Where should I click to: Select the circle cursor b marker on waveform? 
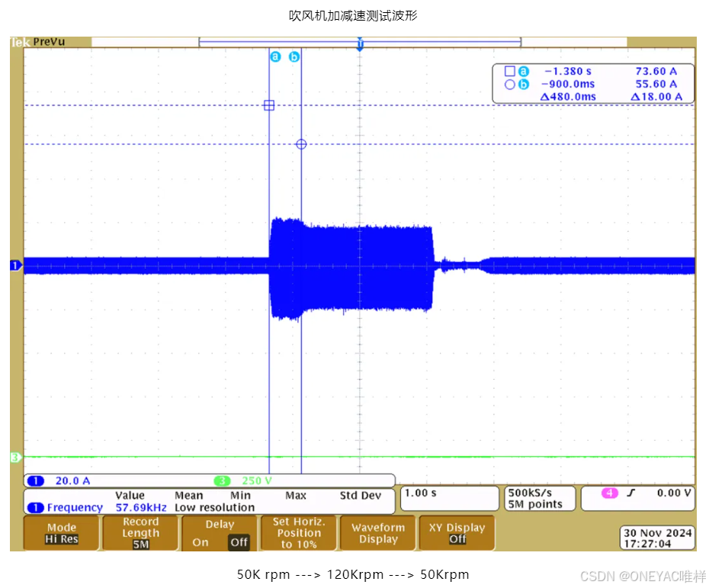(x=301, y=144)
